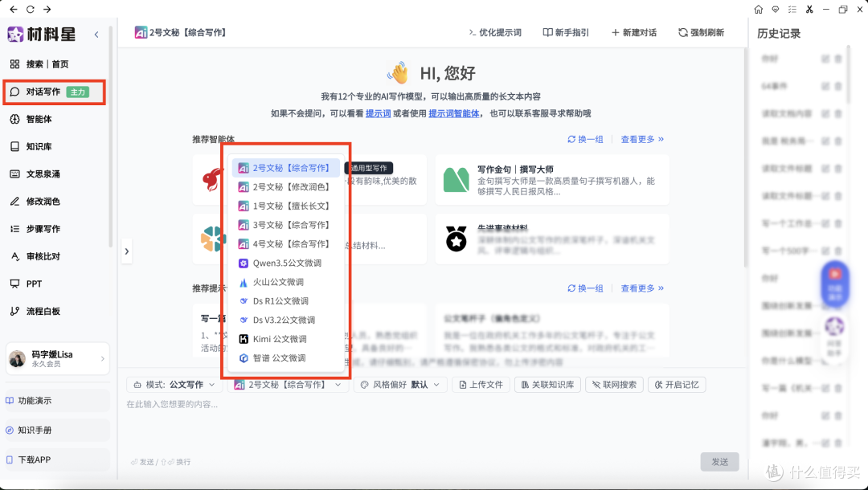Toggle 开启记忆 memory option

point(677,384)
